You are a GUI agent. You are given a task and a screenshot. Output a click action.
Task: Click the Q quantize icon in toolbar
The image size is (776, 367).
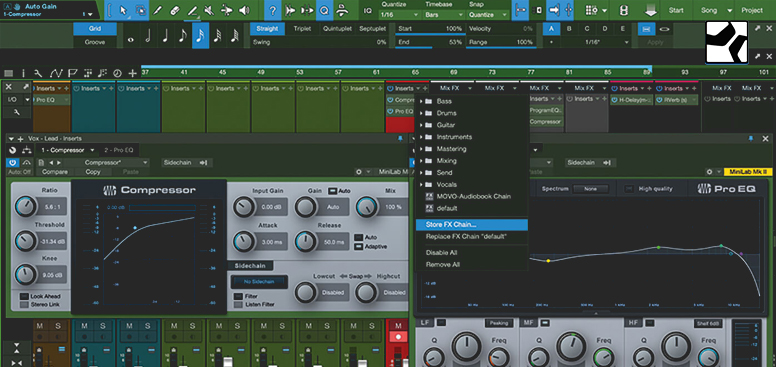(324, 10)
